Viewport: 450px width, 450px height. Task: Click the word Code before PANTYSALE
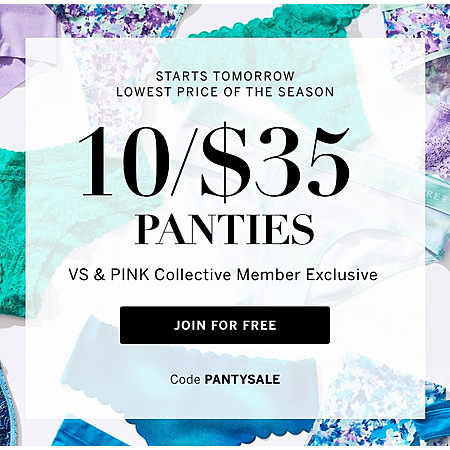(x=185, y=379)
